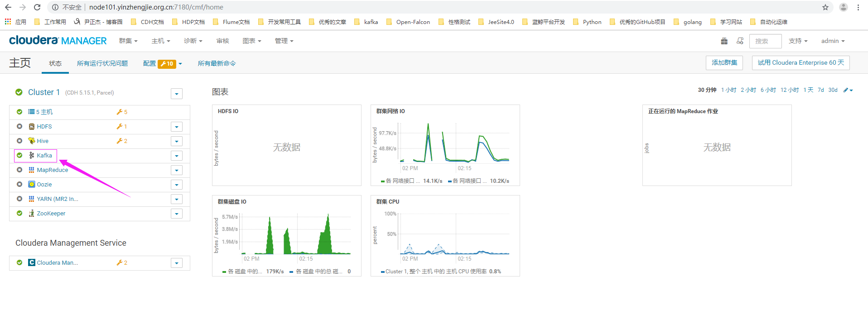Viewport: 868px width, 324px height.
Task: Expand the Cluster 1 actions dropdown
Action: (x=177, y=94)
